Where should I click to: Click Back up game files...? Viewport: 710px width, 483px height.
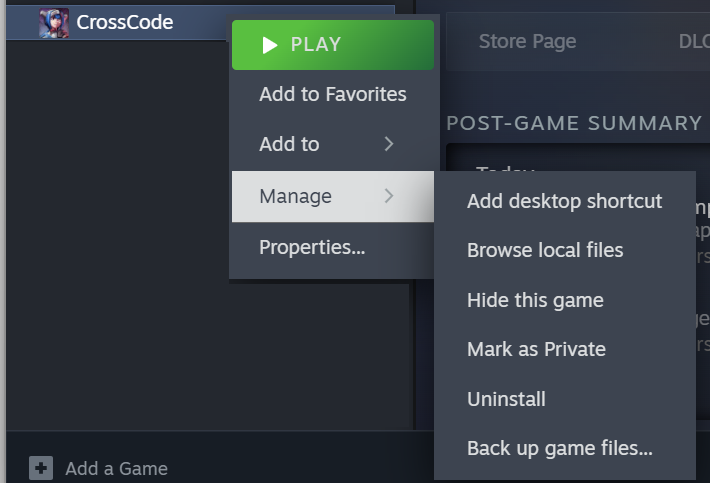[x=559, y=448]
